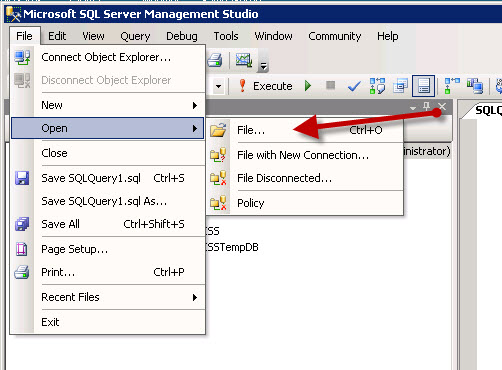502x370 pixels.
Task: Click the toolbar printer icon
Action: point(215,60)
